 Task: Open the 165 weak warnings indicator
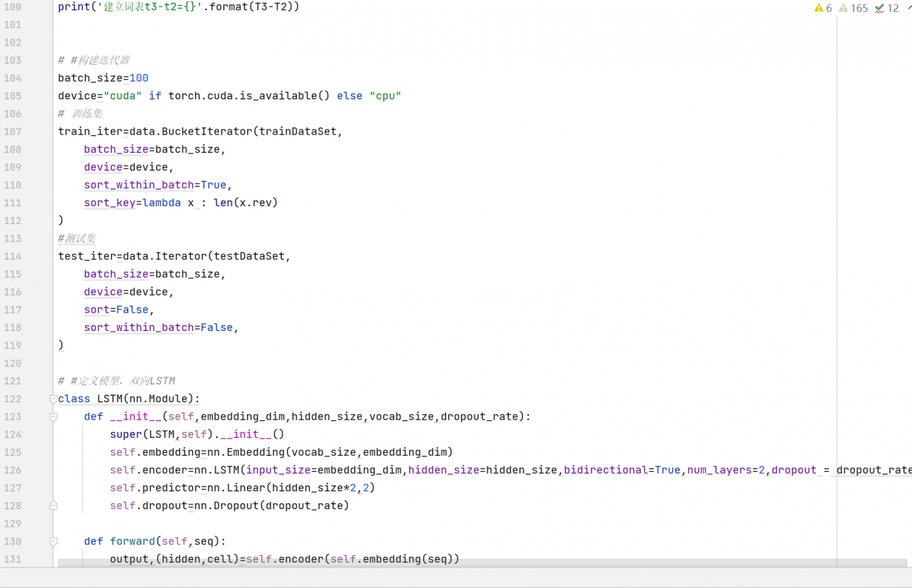coord(853,8)
